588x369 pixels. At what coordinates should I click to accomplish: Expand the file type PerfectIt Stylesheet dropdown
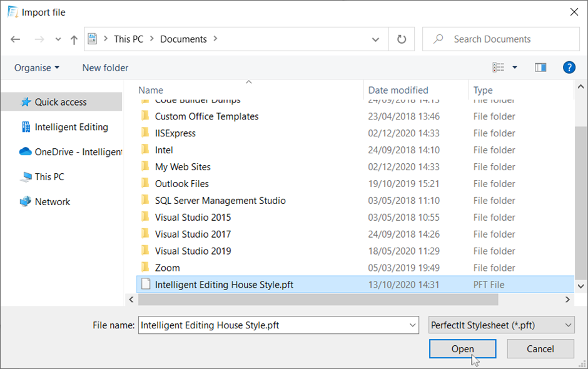pyautogui.click(x=568, y=325)
